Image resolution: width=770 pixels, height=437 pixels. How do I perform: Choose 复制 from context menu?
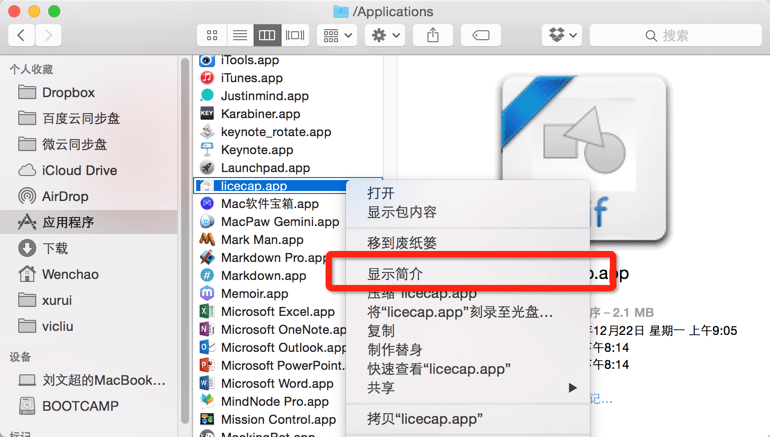(468, 330)
